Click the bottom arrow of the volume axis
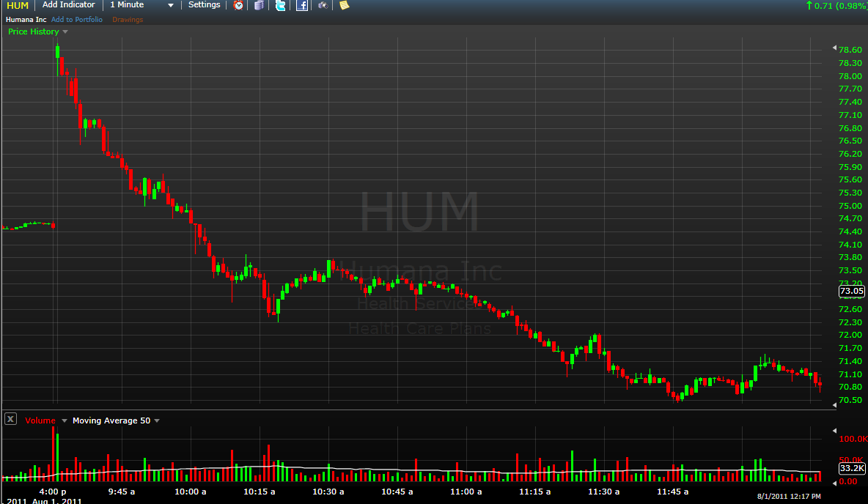 pyautogui.click(x=834, y=483)
